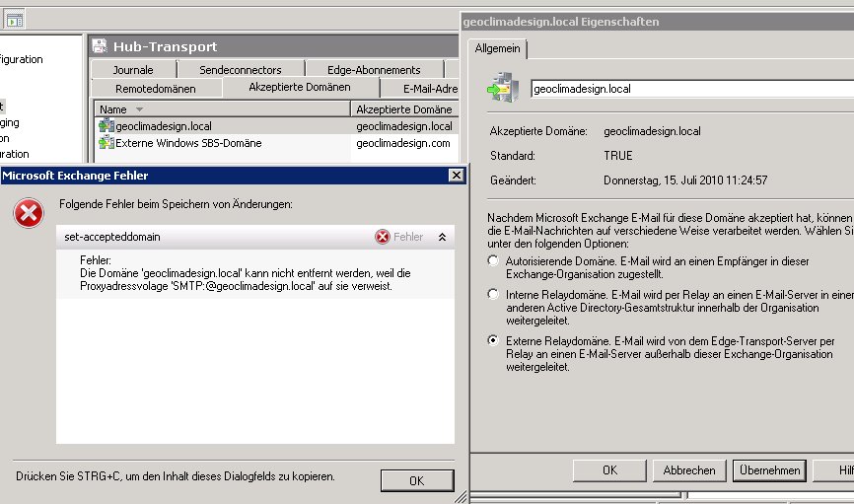The height and width of the screenshot is (504, 854).
Task: Switch to Remotedomänen tab
Action: (x=156, y=88)
